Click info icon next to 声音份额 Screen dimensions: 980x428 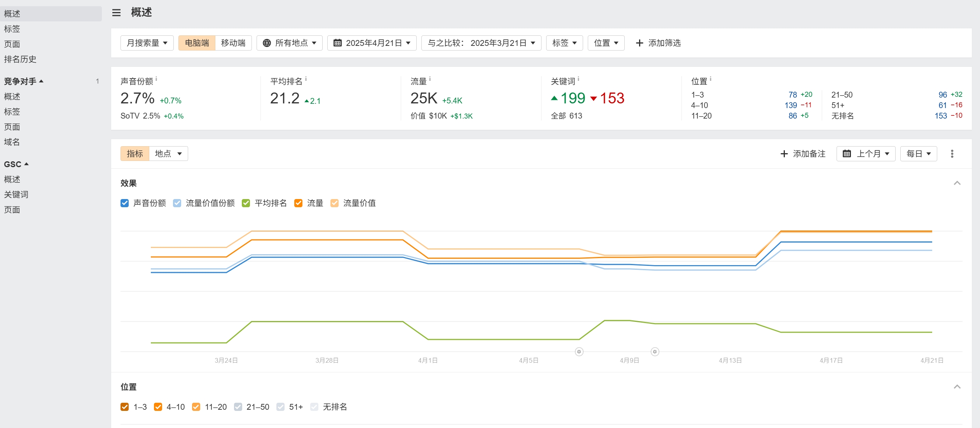(156, 79)
